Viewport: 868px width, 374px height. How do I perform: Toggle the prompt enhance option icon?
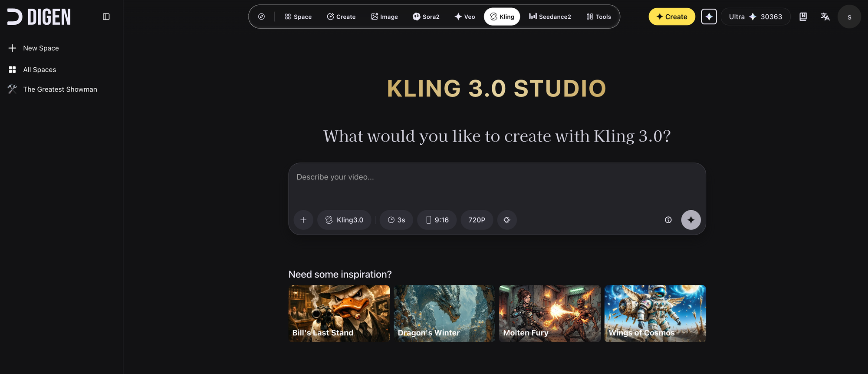click(x=506, y=220)
